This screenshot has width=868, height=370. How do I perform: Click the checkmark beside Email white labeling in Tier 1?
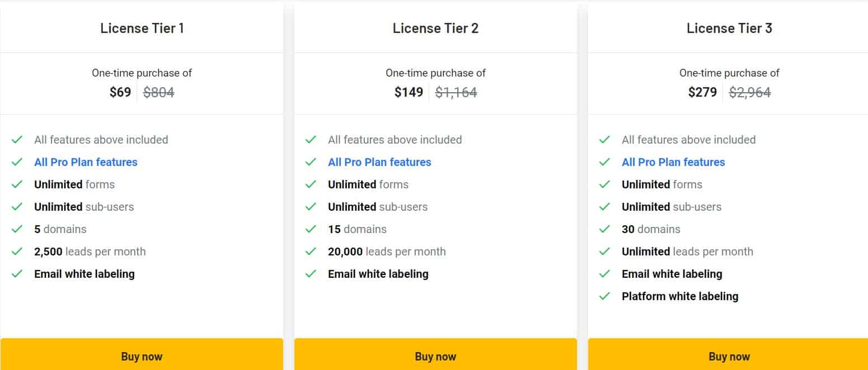pos(17,274)
